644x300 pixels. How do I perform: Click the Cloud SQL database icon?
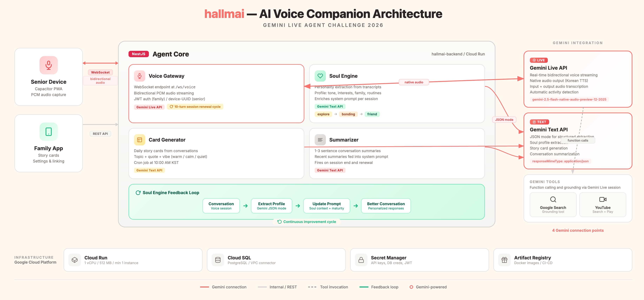pyautogui.click(x=218, y=260)
